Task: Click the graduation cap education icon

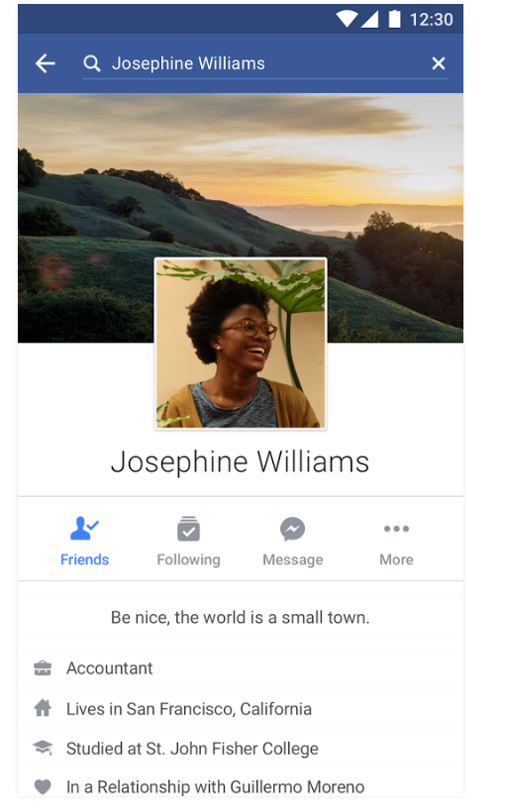Action: coord(43,748)
